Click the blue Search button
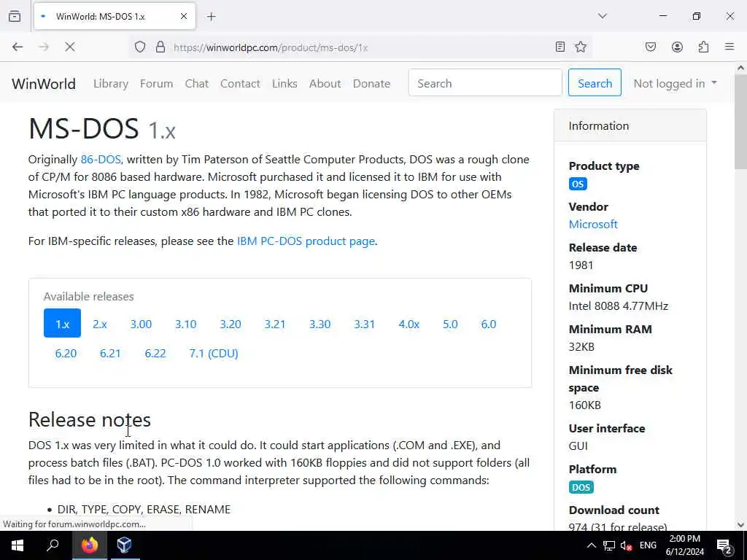The height and width of the screenshot is (560, 747). point(595,83)
